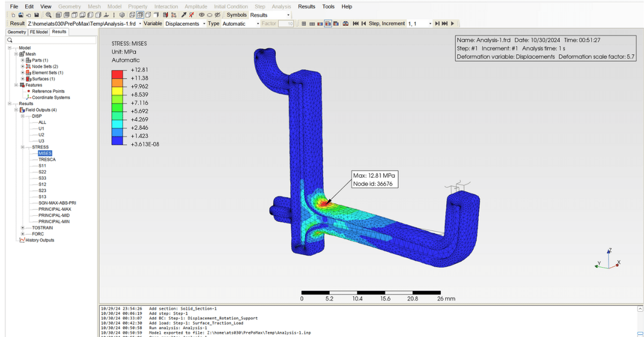Viewport: 644px width, 337px height.
Task: Select TRESCA stress result
Action: click(47, 159)
